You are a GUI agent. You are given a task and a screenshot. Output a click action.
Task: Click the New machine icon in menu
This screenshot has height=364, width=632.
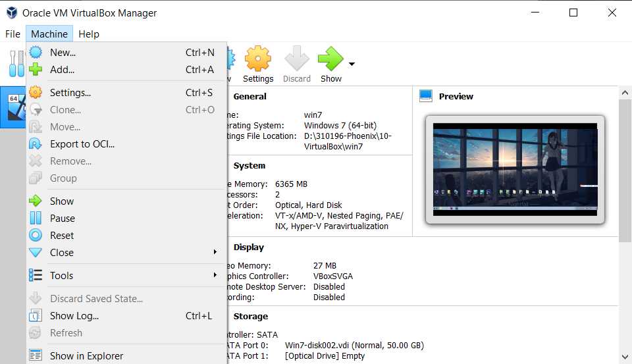36,53
